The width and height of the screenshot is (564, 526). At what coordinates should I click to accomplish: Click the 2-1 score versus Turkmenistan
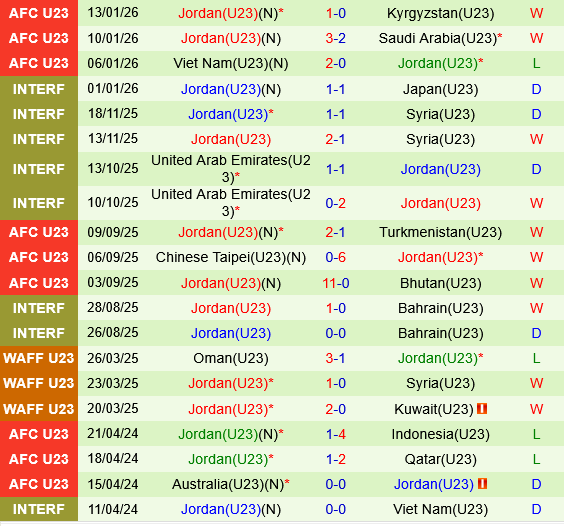point(336,232)
